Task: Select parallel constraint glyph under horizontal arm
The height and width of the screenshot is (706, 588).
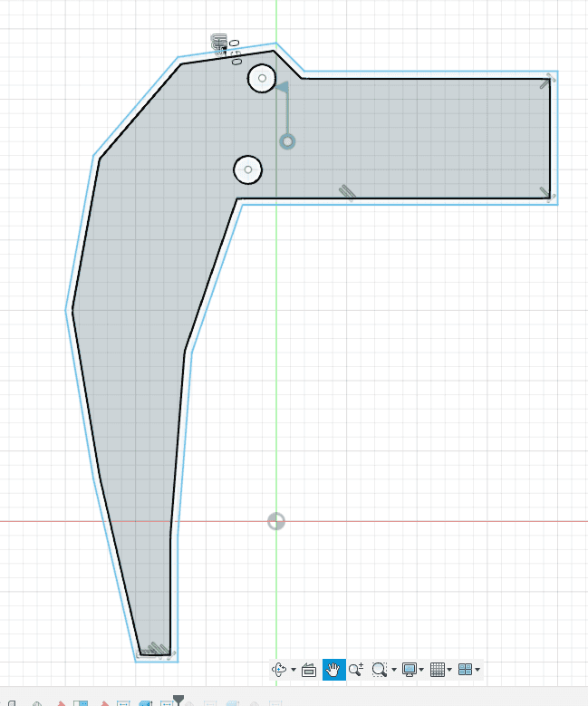Action: click(x=346, y=191)
